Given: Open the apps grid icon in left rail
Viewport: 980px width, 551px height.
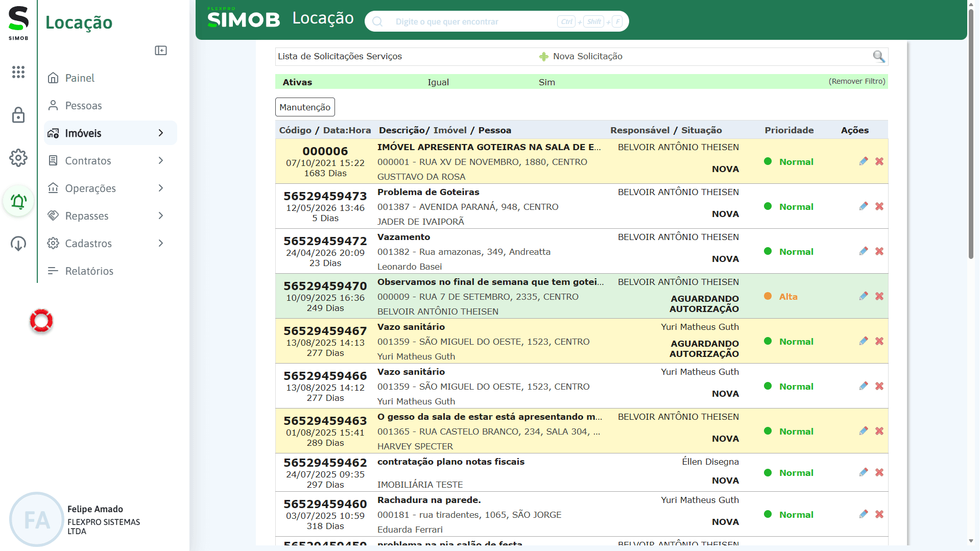Looking at the screenshot, I should (x=18, y=72).
